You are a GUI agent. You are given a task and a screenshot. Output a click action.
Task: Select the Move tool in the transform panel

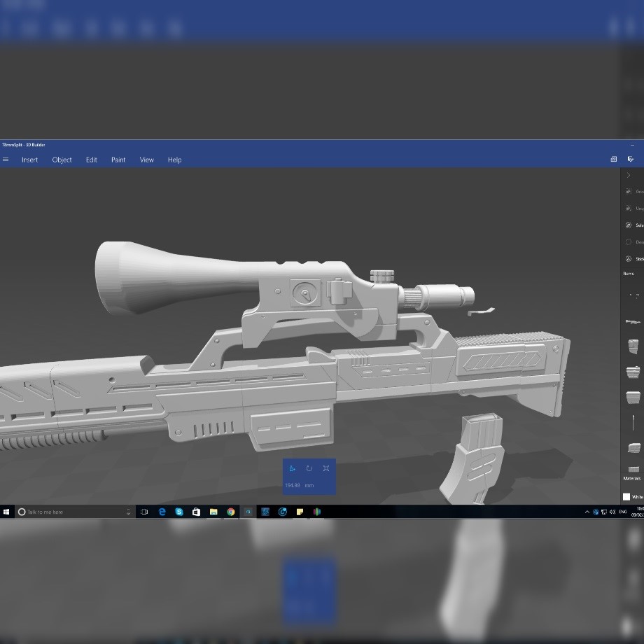click(x=293, y=468)
